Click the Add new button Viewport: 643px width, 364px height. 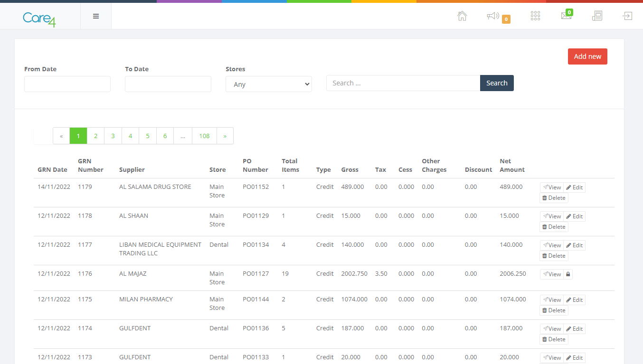[x=587, y=56]
